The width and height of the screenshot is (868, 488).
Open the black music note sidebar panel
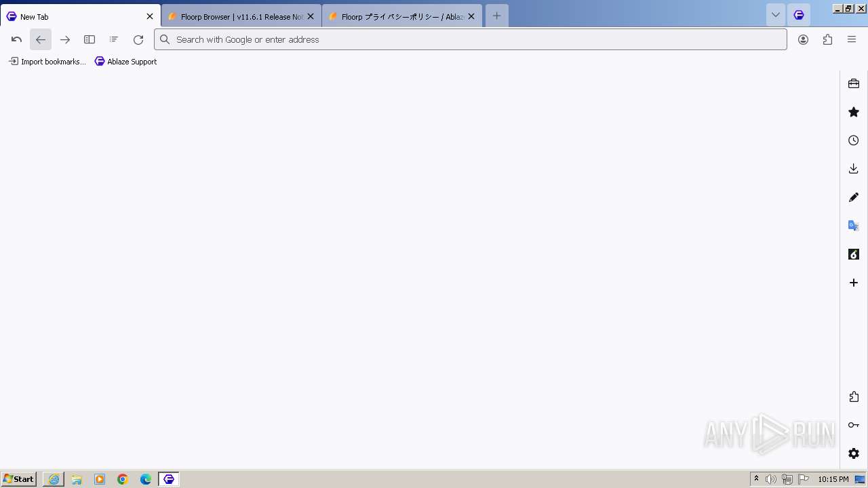pos(854,254)
